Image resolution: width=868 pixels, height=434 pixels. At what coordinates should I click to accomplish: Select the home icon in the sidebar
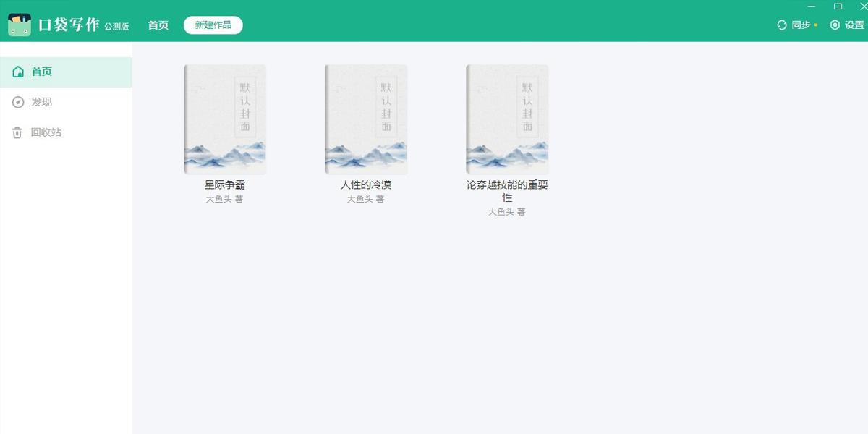(17, 72)
